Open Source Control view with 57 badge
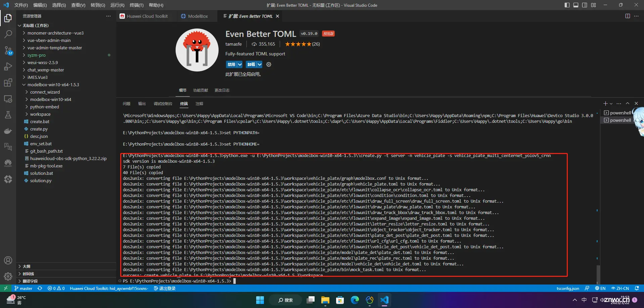Viewport: 644px width, 308px height. click(8, 50)
